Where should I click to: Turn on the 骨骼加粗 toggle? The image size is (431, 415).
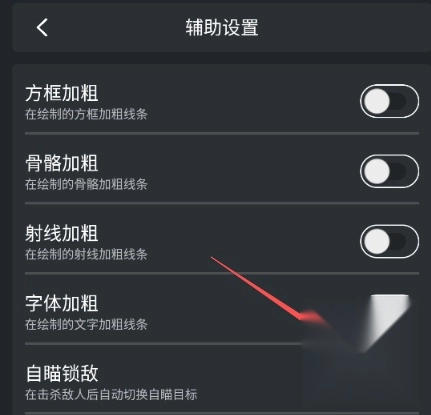click(x=389, y=171)
